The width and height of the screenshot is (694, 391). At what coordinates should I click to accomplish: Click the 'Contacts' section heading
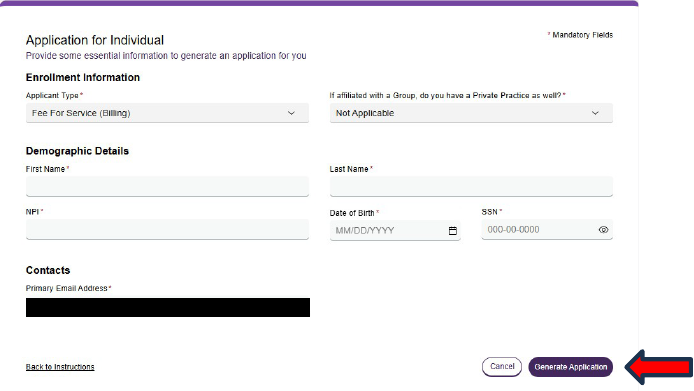[48, 270]
